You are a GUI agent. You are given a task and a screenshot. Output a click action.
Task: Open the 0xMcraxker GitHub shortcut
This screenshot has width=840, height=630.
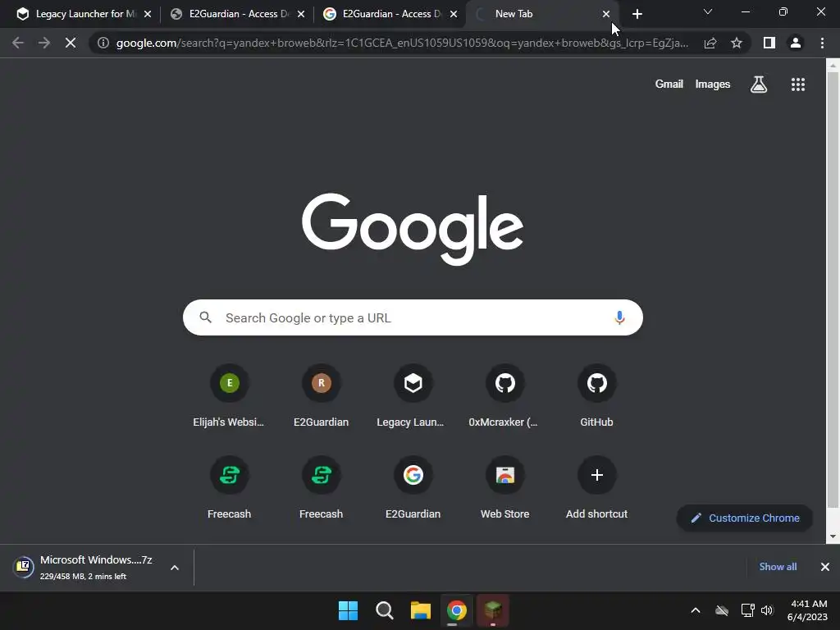(x=504, y=396)
